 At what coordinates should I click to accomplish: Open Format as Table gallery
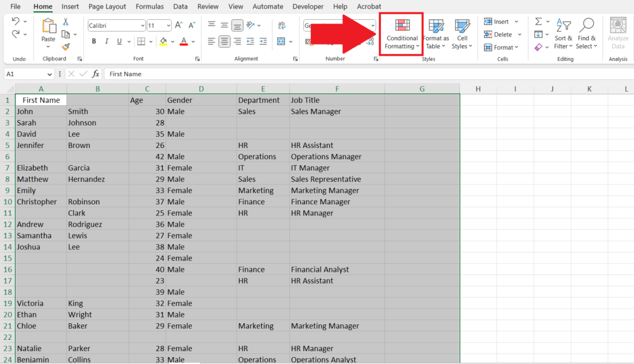[x=436, y=35]
